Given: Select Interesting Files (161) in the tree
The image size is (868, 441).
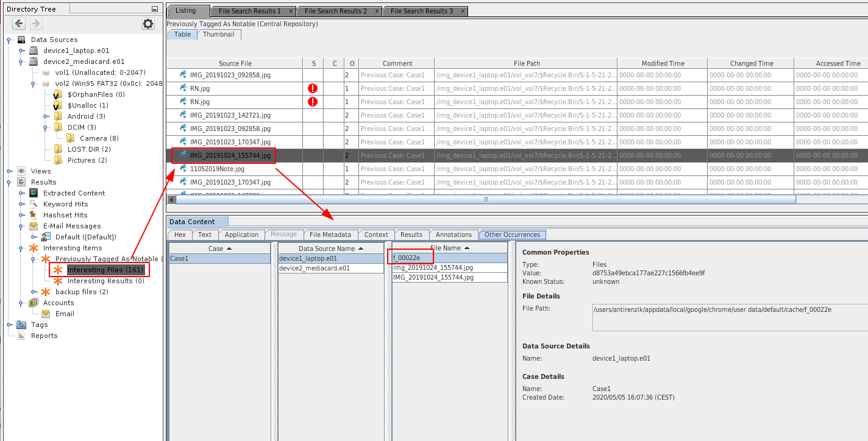Looking at the screenshot, I should (x=105, y=270).
